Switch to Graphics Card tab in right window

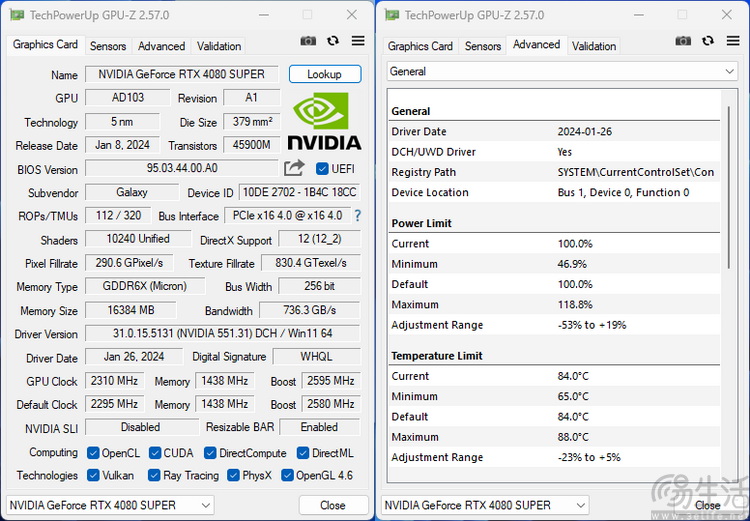coord(420,46)
